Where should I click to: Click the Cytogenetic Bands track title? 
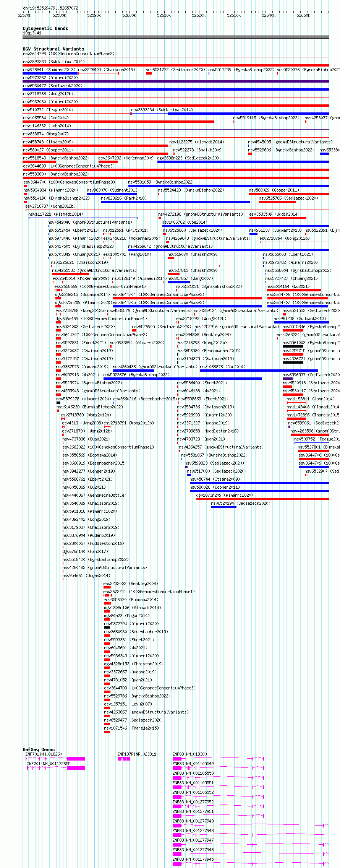45,28
